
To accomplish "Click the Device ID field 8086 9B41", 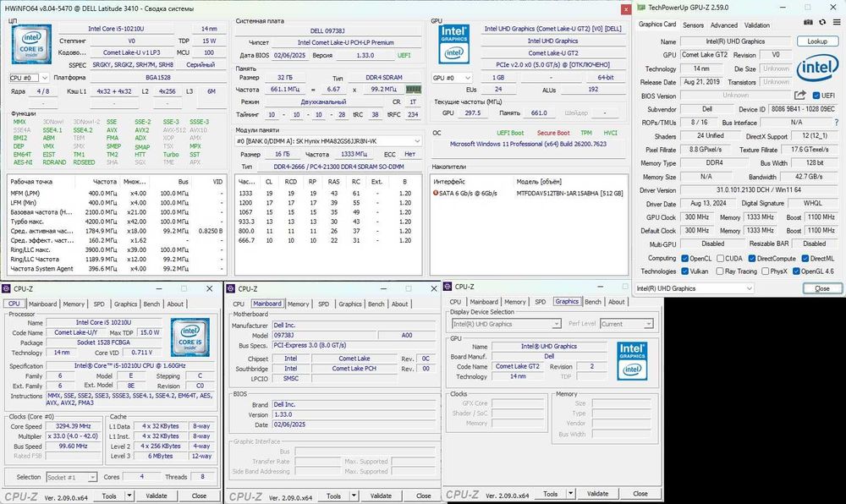I will pos(802,109).
